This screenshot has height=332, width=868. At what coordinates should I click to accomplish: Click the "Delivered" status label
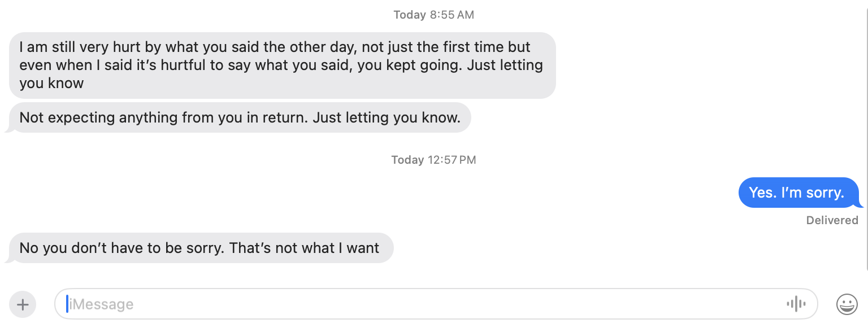coord(832,220)
